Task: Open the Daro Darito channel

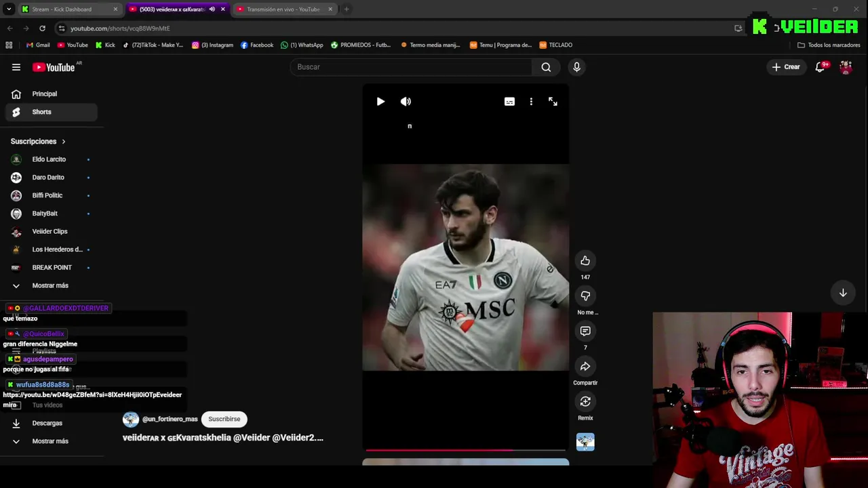Action: tap(52, 178)
